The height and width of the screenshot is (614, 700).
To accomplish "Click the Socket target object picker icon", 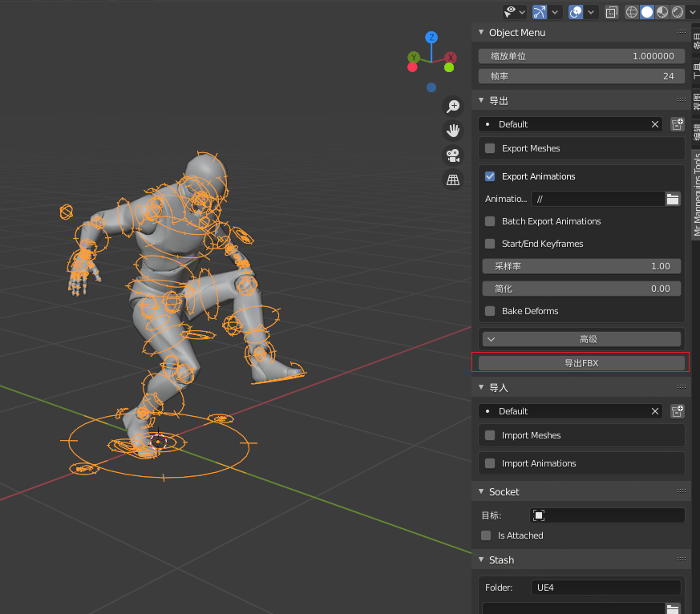I will tap(539, 515).
